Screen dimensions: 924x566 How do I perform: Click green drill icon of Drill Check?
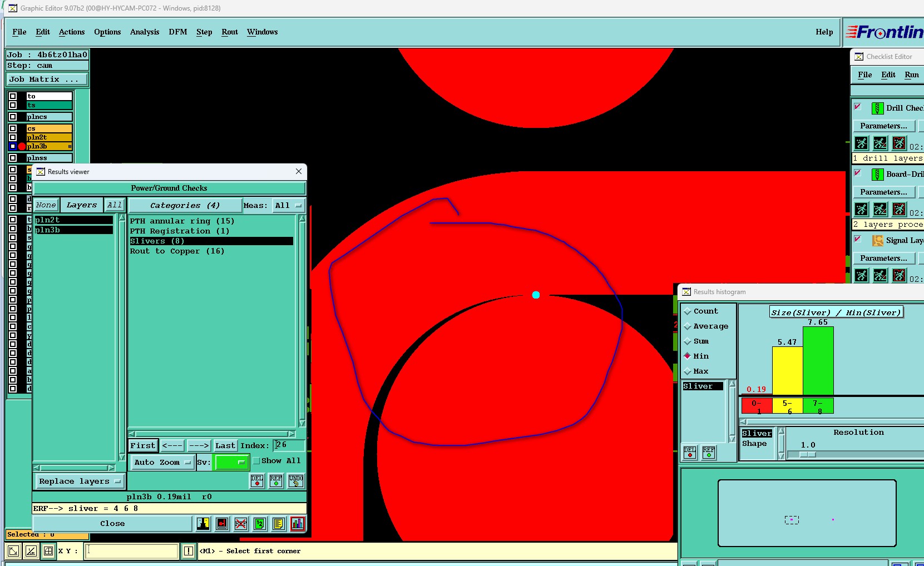pyautogui.click(x=877, y=108)
